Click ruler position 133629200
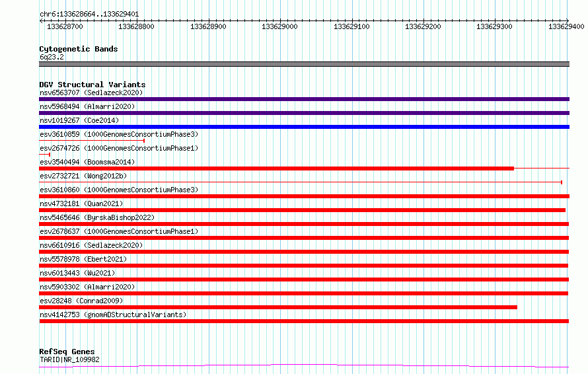The width and height of the screenshot is (588, 374). pos(423,26)
